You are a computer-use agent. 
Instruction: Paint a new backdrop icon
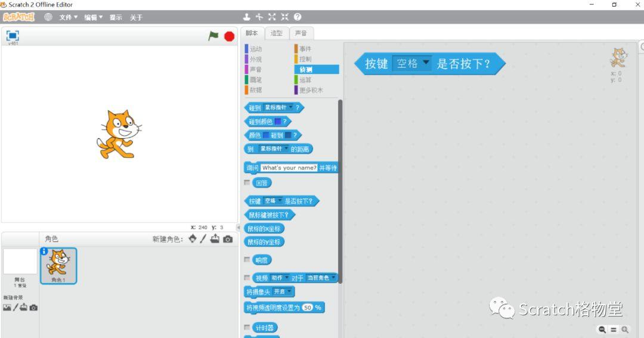point(16,307)
